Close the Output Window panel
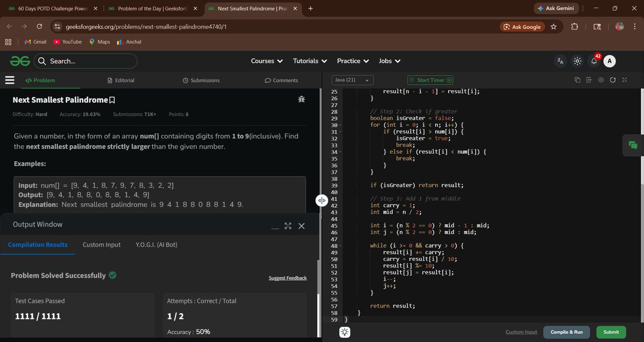Viewport: 644px width, 342px height. [301, 226]
